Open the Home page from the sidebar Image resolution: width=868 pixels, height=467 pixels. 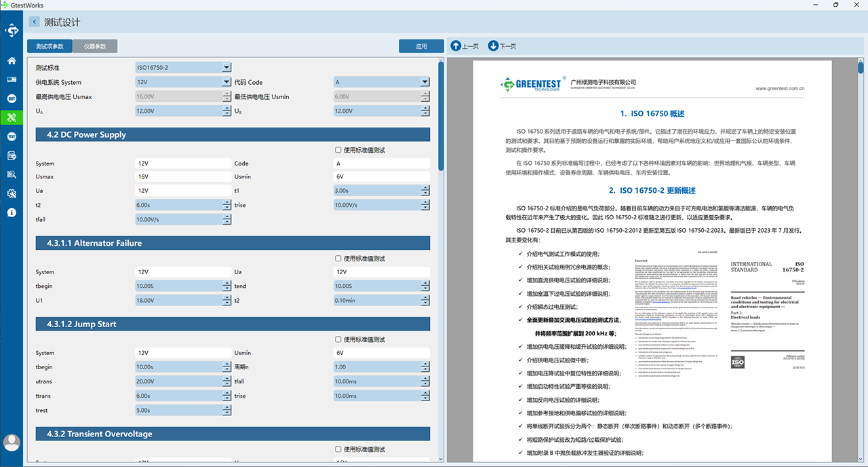pyautogui.click(x=12, y=60)
